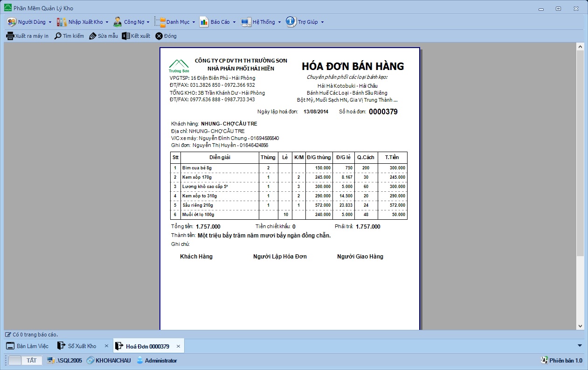
Task: Open the Nhập Xuất Kho dropdown
Action: [107, 22]
